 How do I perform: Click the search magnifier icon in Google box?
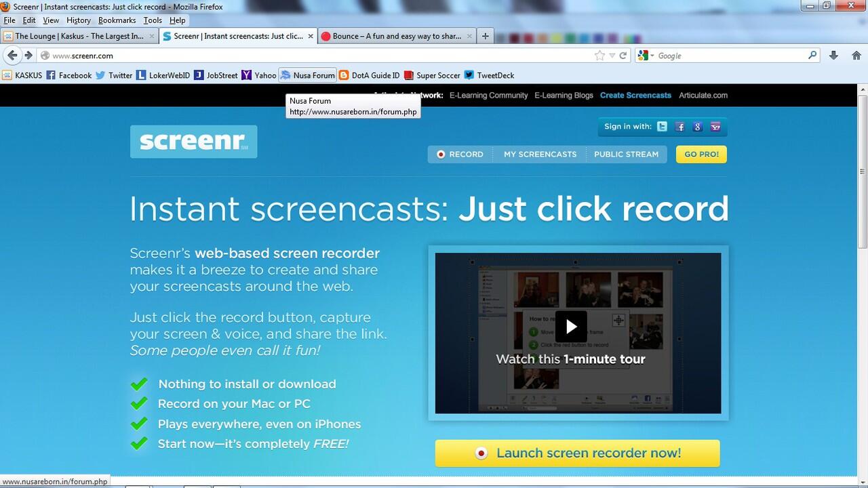[812, 56]
